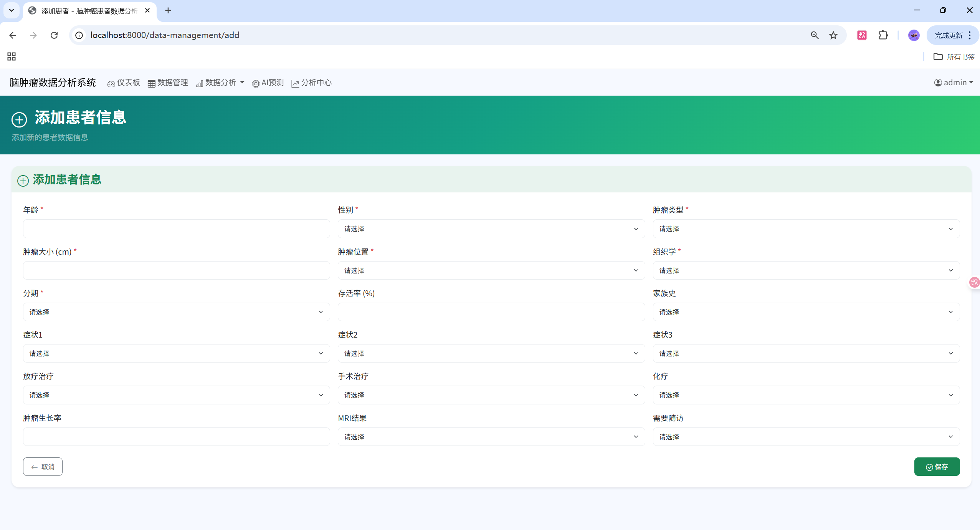Open the 肿瘤类型 dropdown

tap(806, 229)
